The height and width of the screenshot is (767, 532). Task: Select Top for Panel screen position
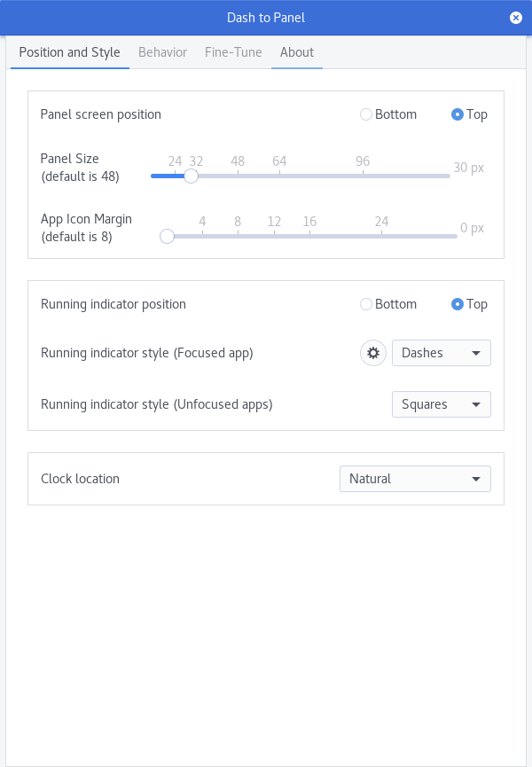[x=469, y=114]
